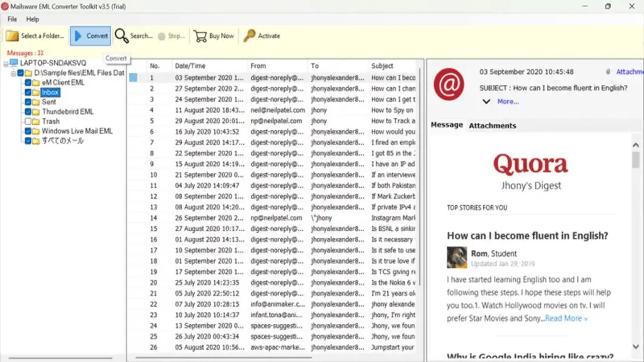
Task: Click preview pane scroll down arrow
Action: (x=636, y=346)
